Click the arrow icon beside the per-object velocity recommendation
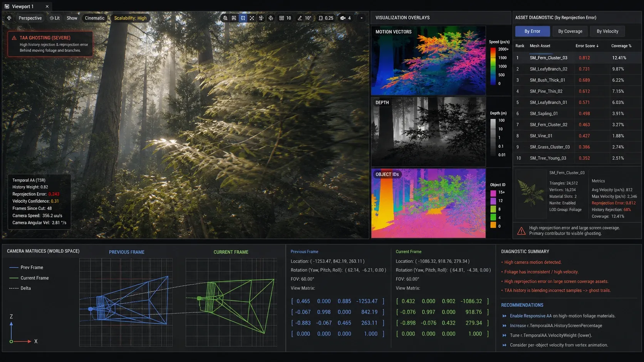 505,345
